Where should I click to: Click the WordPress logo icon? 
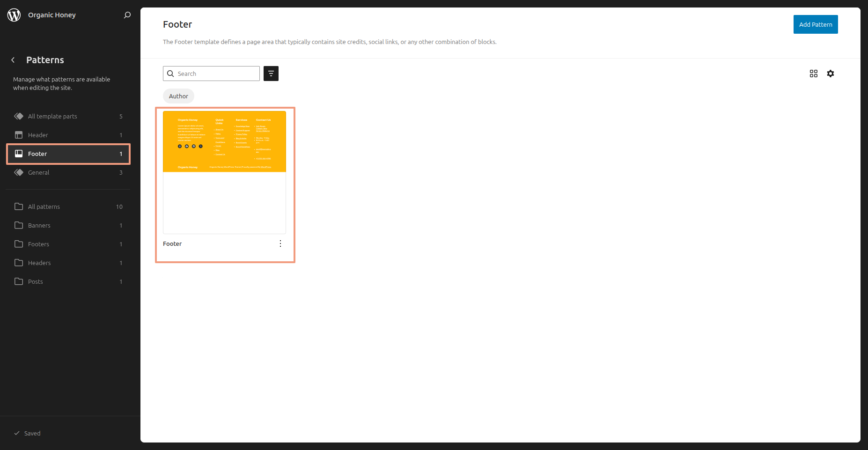point(14,15)
